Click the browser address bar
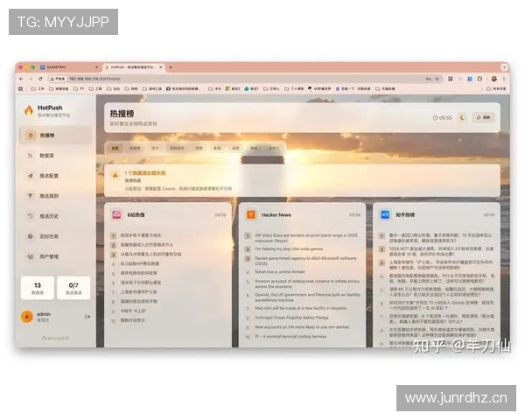The image size is (525, 420). pyautogui.click(x=175, y=78)
